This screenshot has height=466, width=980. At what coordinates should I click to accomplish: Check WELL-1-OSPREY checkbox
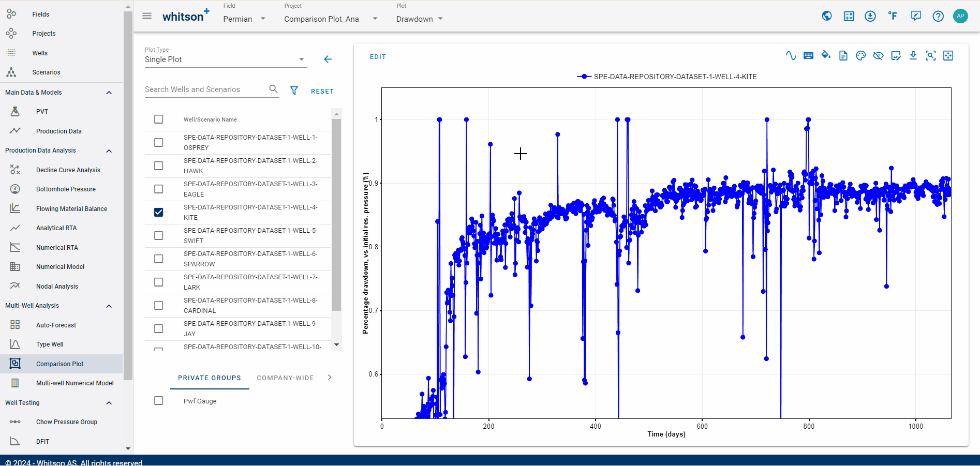159,143
